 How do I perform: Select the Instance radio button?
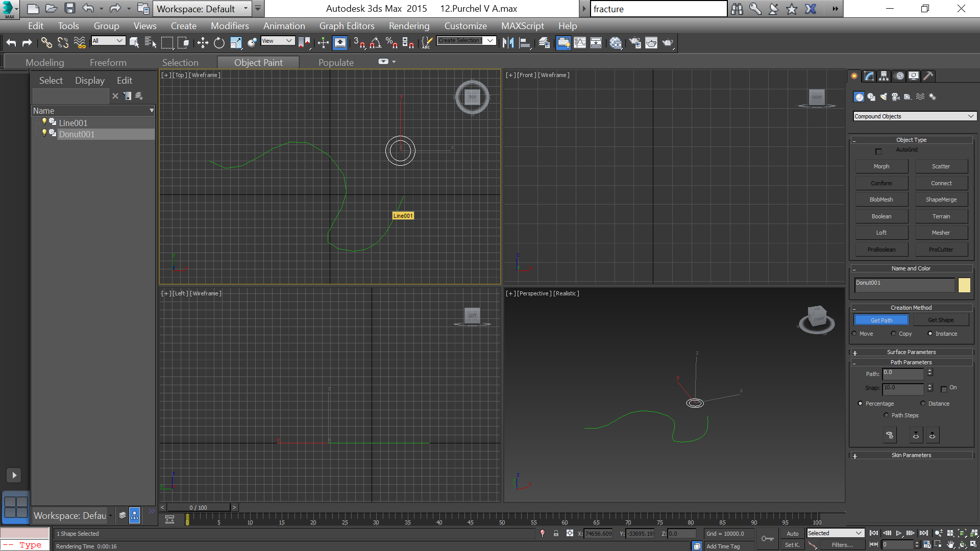point(930,334)
